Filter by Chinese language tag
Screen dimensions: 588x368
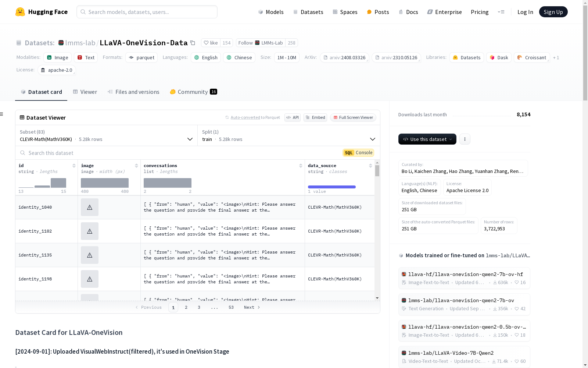[239, 57]
